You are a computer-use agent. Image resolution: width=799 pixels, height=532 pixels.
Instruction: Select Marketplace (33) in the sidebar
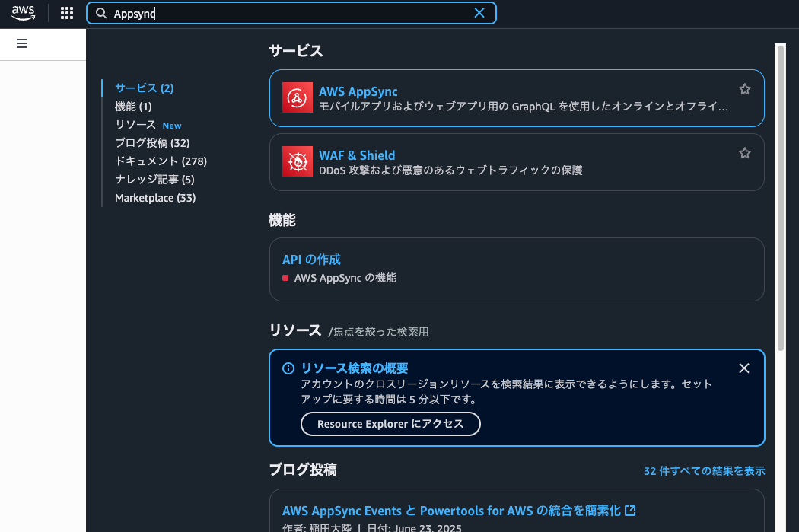tap(155, 197)
